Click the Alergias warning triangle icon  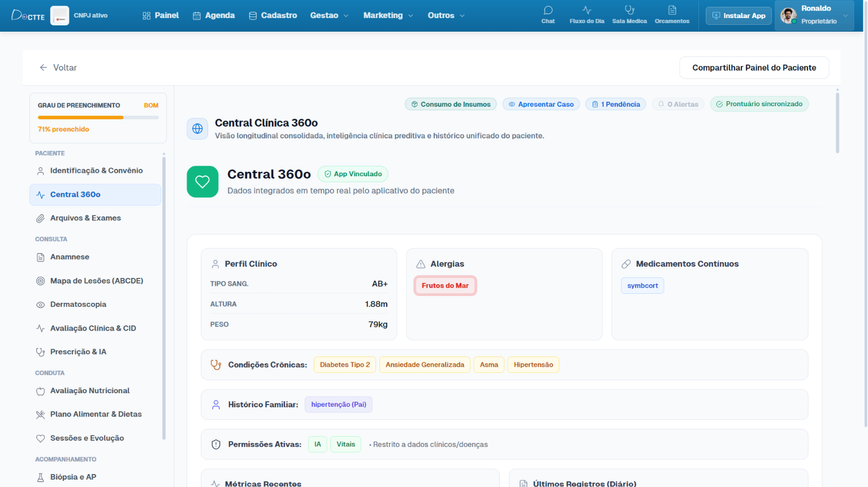click(421, 264)
